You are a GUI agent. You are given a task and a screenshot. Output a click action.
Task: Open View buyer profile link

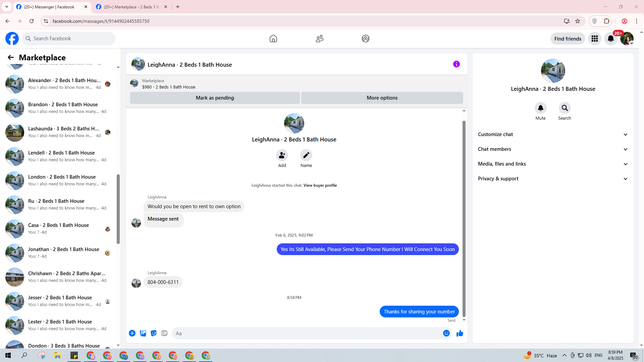[320, 185]
